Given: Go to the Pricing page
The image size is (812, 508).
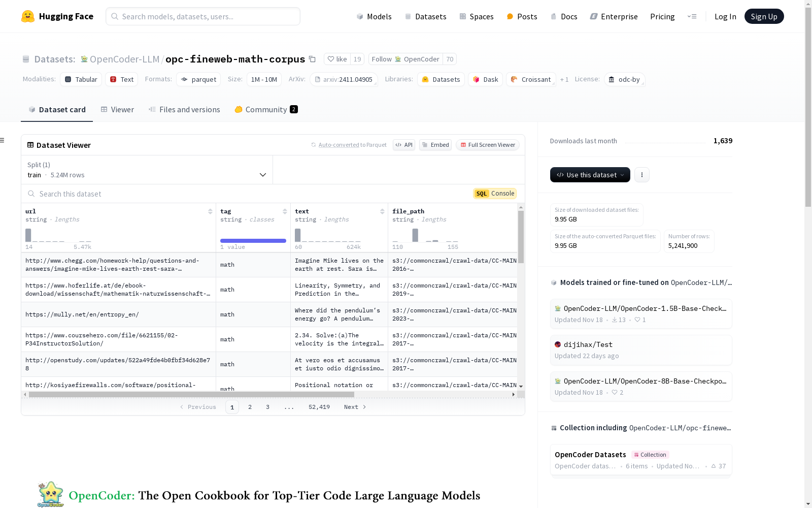Looking at the screenshot, I should tap(662, 17).
